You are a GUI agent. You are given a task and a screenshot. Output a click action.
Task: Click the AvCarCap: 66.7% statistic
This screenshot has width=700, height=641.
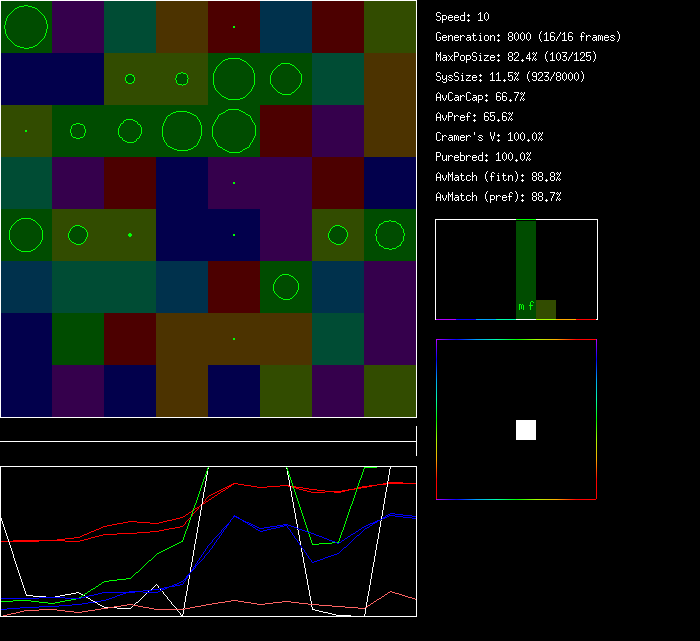[480, 97]
